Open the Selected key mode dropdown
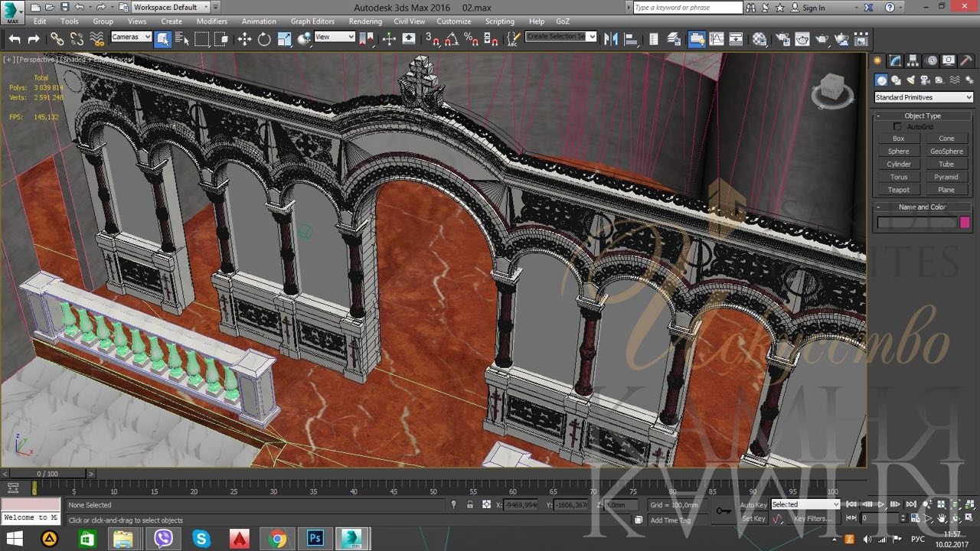This screenshot has height=551, width=980. point(805,504)
